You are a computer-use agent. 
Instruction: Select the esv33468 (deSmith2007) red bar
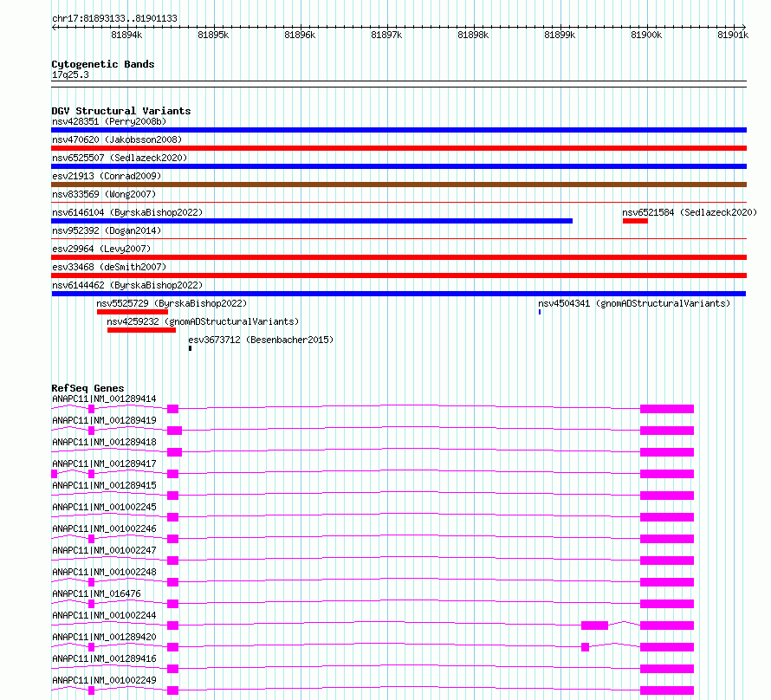398,275
